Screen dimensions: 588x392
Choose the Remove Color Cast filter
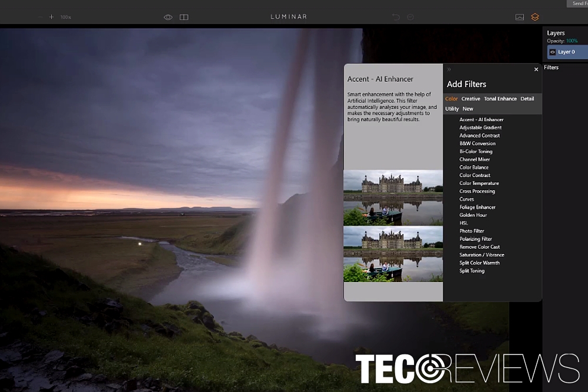[x=480, y=247]
